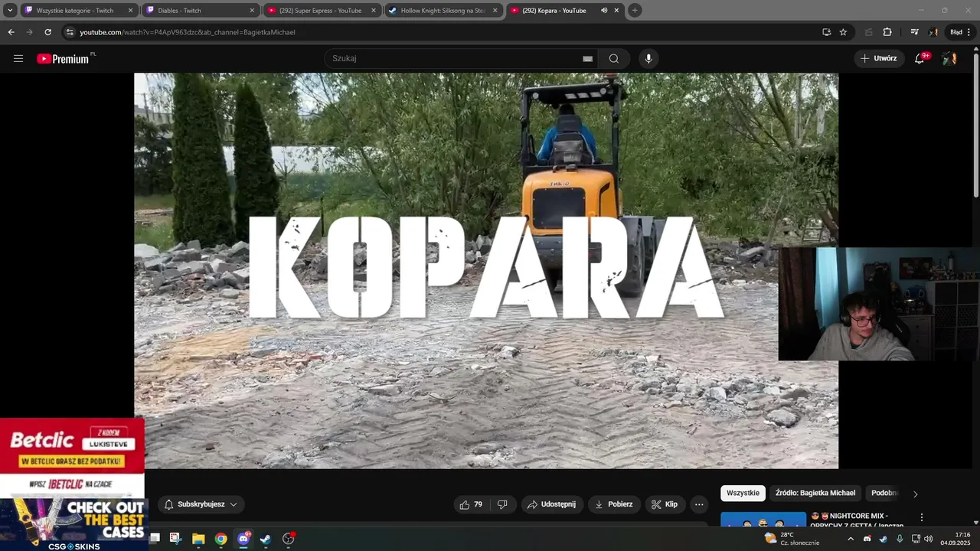Open the on-screen keyboard in search box
The image size is (980, 551).
pos(587,58)
